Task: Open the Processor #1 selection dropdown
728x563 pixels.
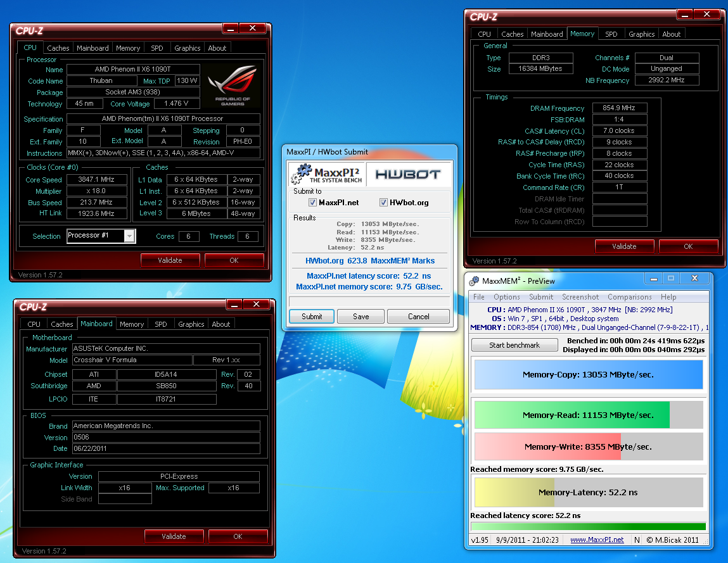Action: [129, 236]
